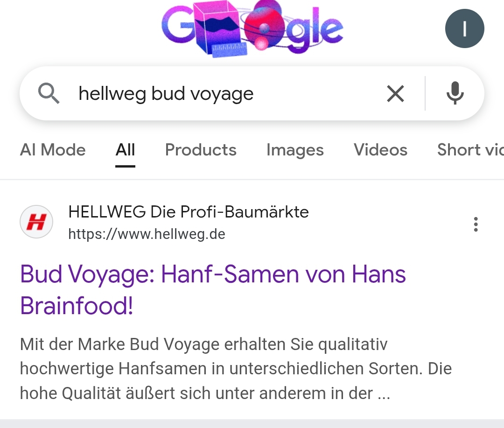Click the divider next to the microphone
Viewport: 504px width, 428px height.
(x=425, y=93)
